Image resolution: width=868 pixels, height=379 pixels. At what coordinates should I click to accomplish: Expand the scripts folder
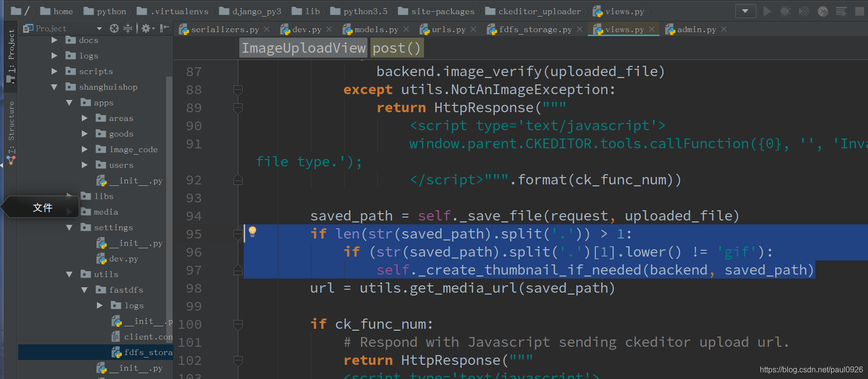click(x=55, y=71)
